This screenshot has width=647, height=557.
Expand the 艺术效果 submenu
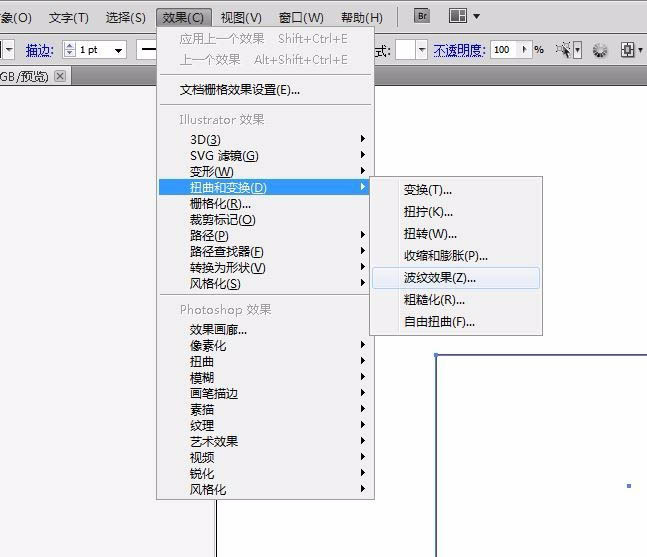[265, 441]
